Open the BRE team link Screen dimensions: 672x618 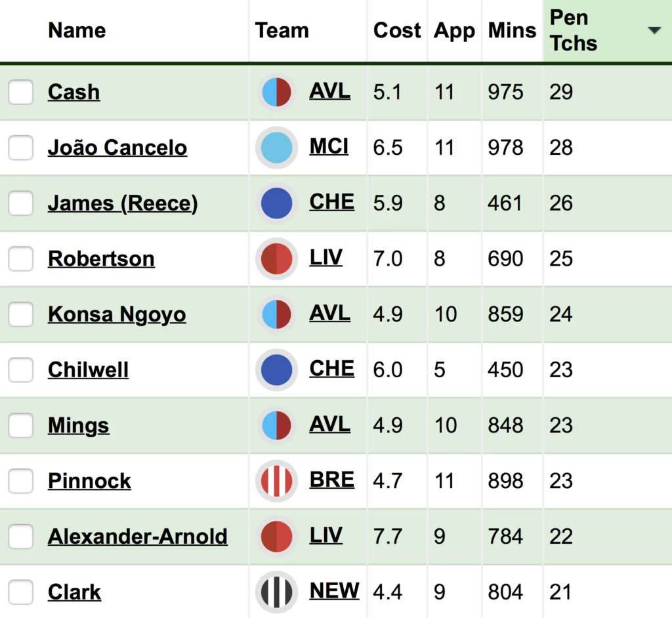pos(331,480)
